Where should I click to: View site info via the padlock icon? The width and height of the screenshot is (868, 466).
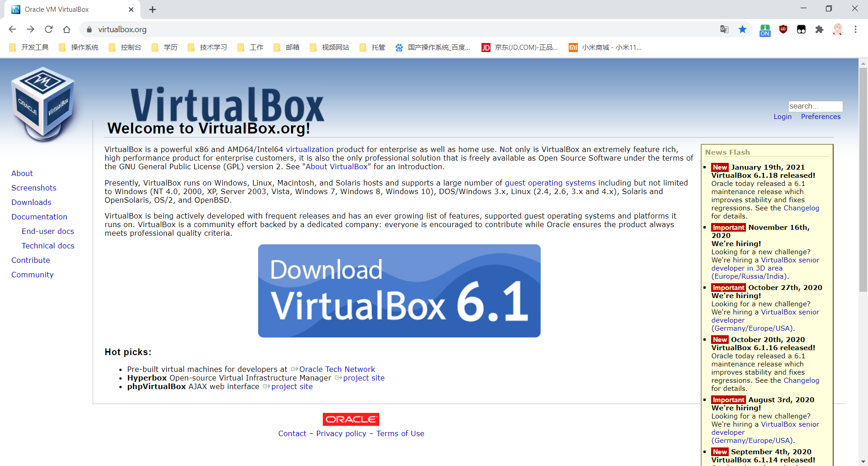[x=89, y=29]
